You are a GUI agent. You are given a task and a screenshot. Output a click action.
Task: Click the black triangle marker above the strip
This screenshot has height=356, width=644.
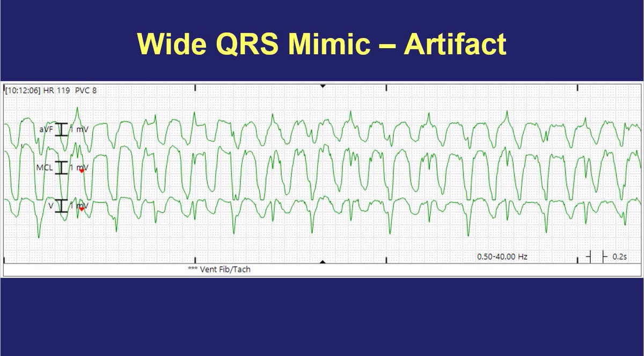(322, 85)
